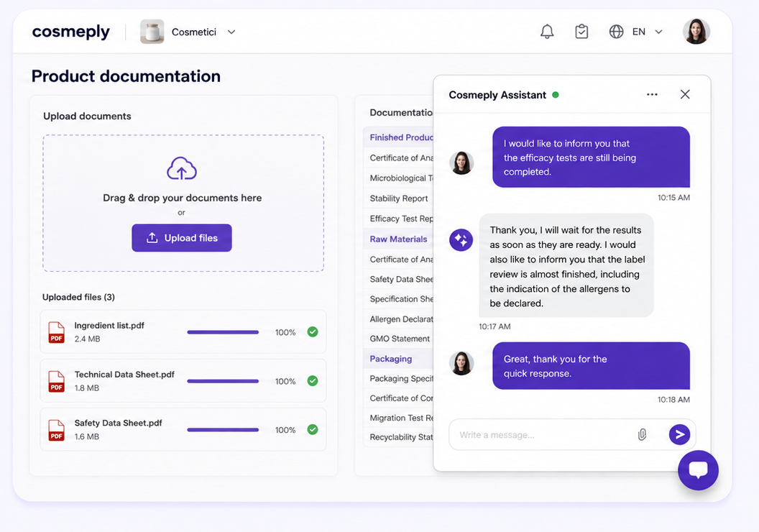This screenshot has width=759, height=532.
Task: Click the green check for Ingredient list.pdf
Action: click(313, 331)
